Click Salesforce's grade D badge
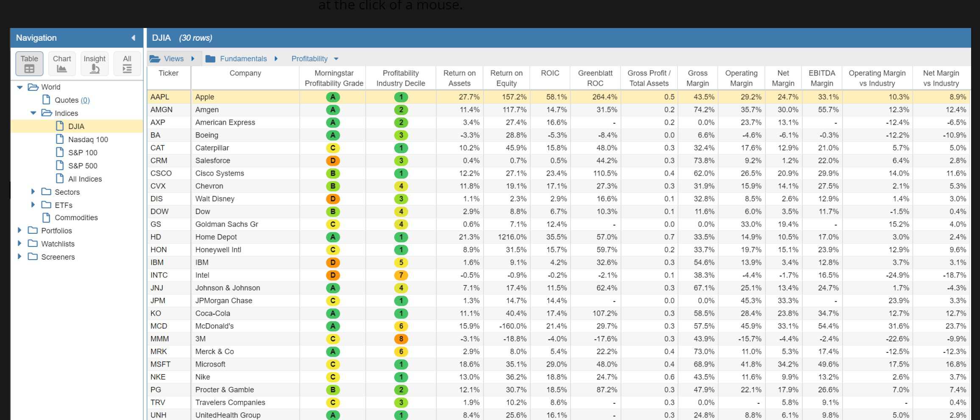Image resolution: width=980 pixels, height=420 pixels. pyautogui.click(x=333, y=161)
